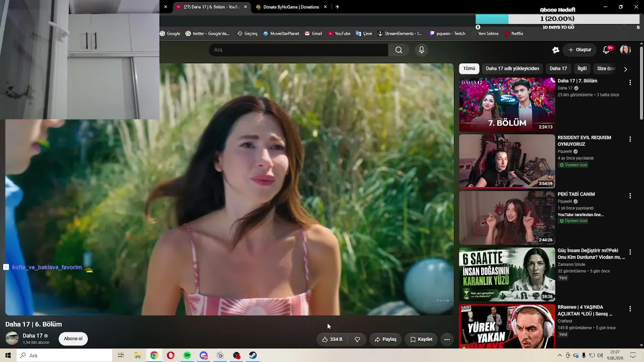The width and height of the screenshot is (644, 362).
Task: Like the video with thumbs-up 334 B
Action: click(x=332, y=339)
